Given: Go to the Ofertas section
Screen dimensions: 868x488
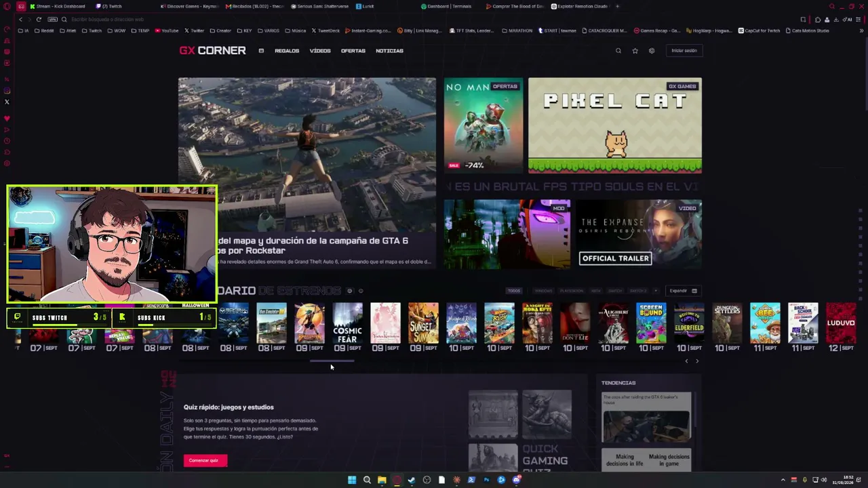Looking at the screenshot, I should pyautogui.click(x=353, y=51).
